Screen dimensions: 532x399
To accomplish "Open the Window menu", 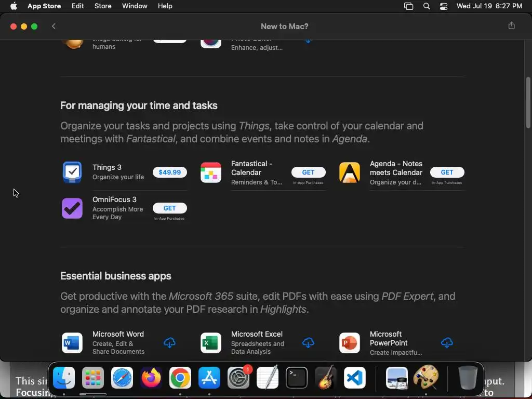I will pyautogui.click(x=135, y=6).
